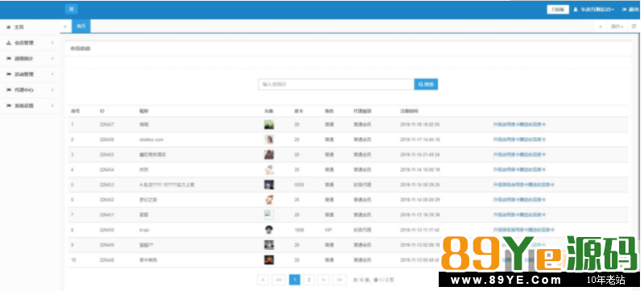Click the room card value 1008
Viewport: 644px width, 291px height.
click(x=299, y=231)
